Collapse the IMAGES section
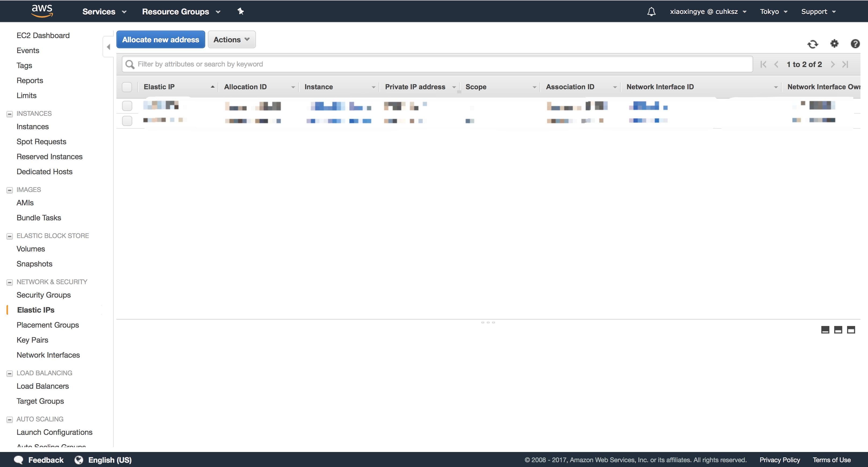This screenshot has width=868, height=467. 9,190
